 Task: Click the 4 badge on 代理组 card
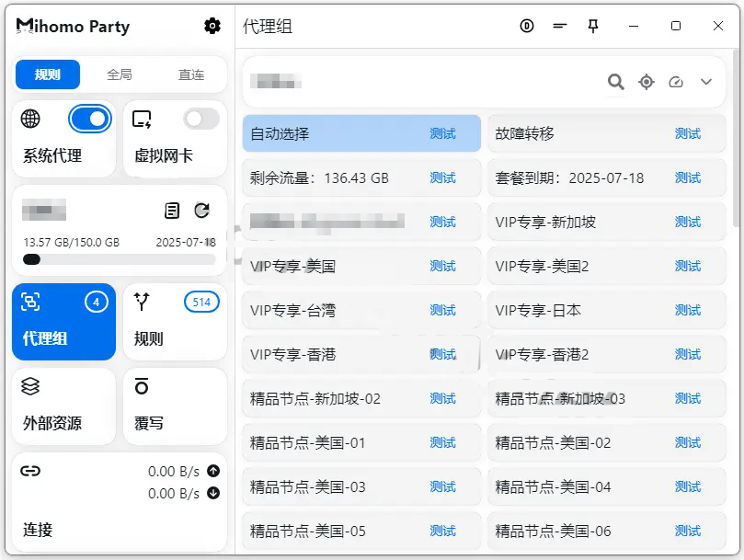click(97, 302)
